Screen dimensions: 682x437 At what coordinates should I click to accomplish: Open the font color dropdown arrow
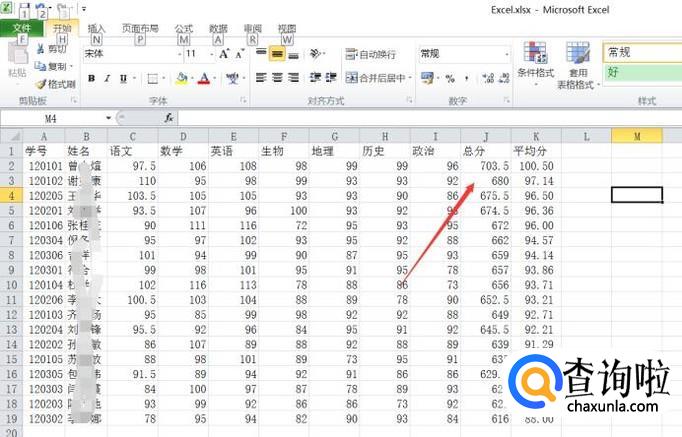point(215,79)
